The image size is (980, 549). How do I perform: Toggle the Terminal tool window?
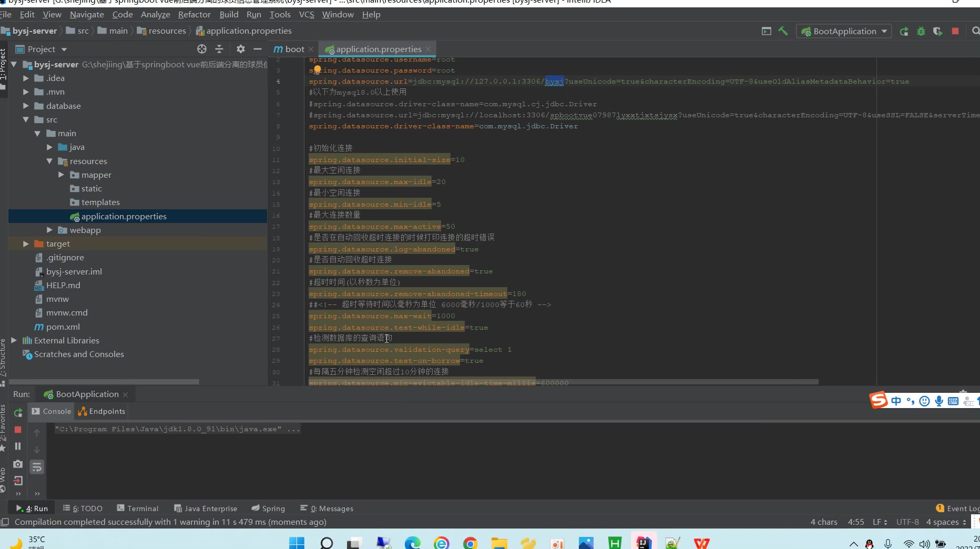tap(137, 509)
